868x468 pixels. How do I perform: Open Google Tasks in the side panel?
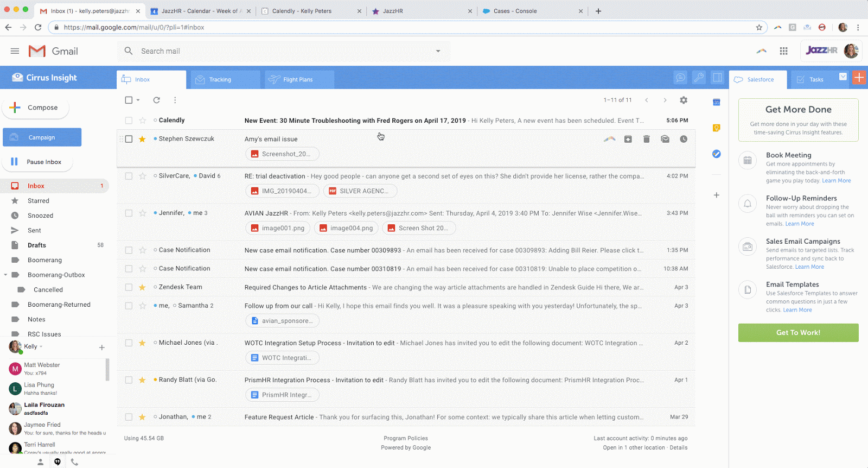716,154
